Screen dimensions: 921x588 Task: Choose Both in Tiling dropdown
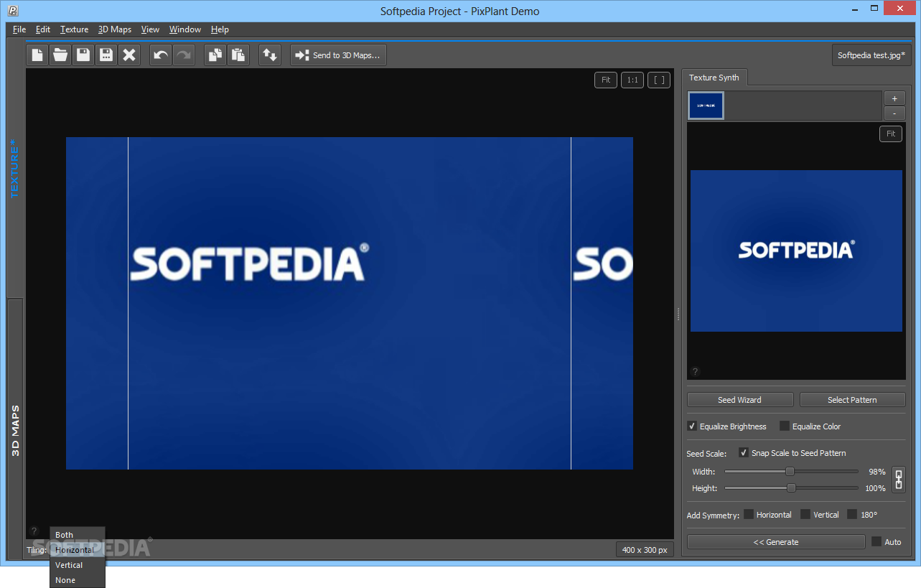[78, 535]
